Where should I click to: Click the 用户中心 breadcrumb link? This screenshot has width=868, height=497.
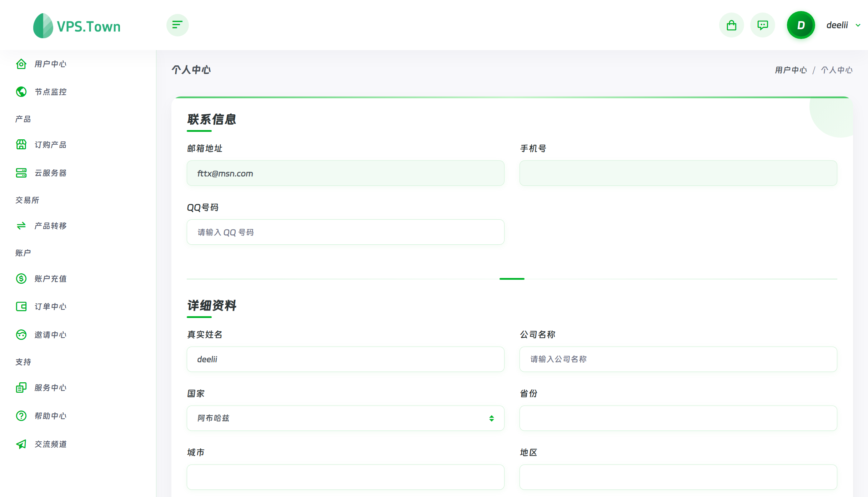[791, 70]
